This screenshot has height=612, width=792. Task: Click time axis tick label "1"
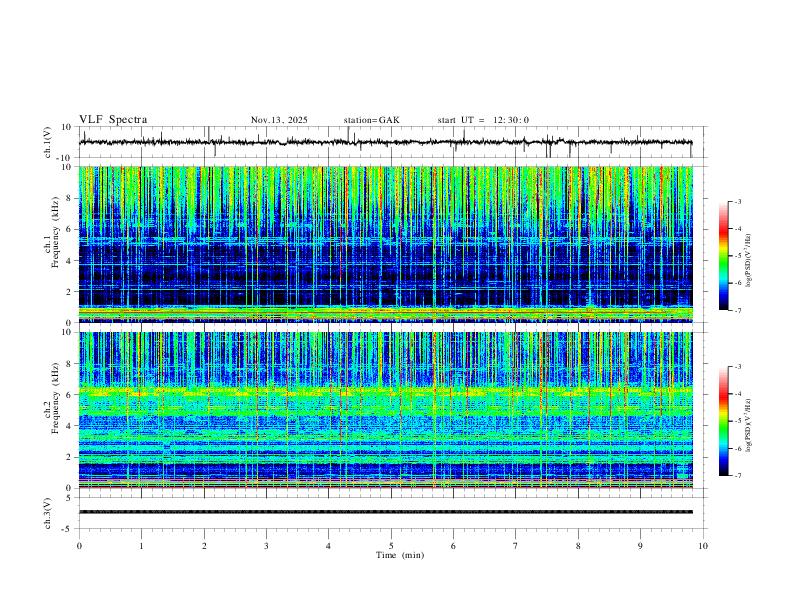click(x=141, y=546)
